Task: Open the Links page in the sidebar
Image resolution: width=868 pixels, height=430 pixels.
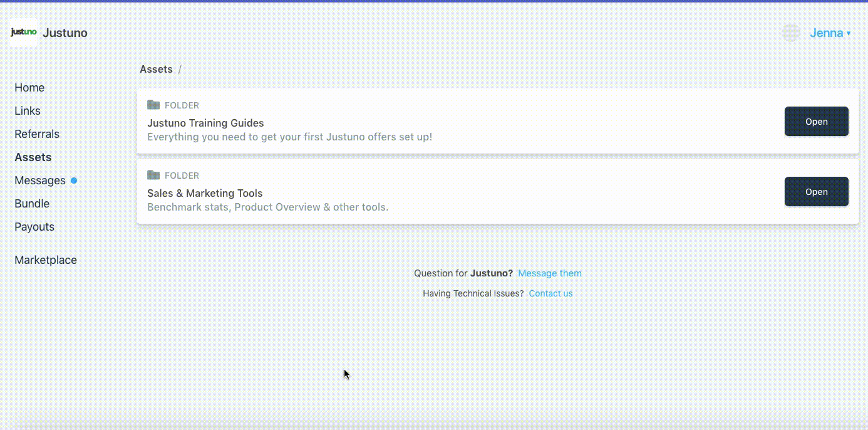Action: point(28,111)
